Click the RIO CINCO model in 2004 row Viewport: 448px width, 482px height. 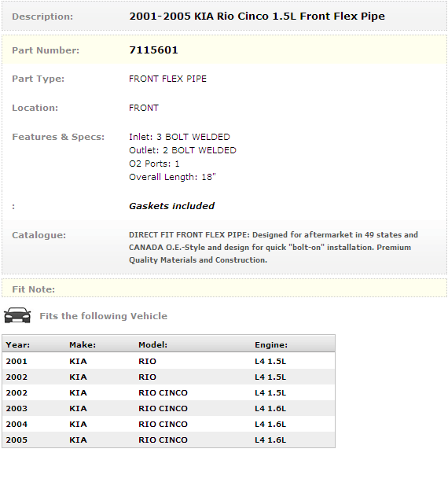tap(163, 425)
